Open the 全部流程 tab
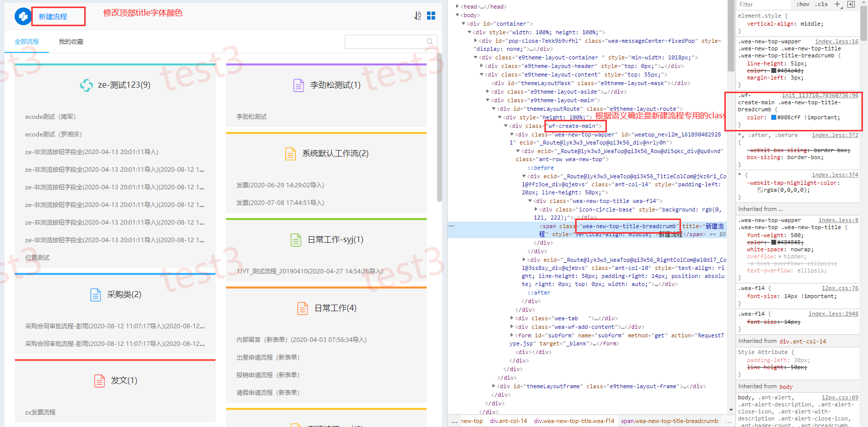The height and width of the screenshot is (427, 868). point(27,42)
